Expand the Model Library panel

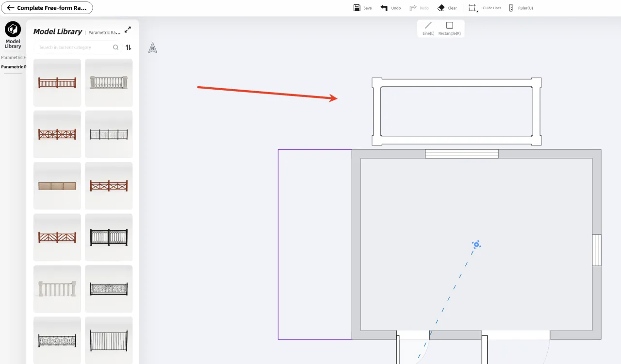click(x=128, y=30)
